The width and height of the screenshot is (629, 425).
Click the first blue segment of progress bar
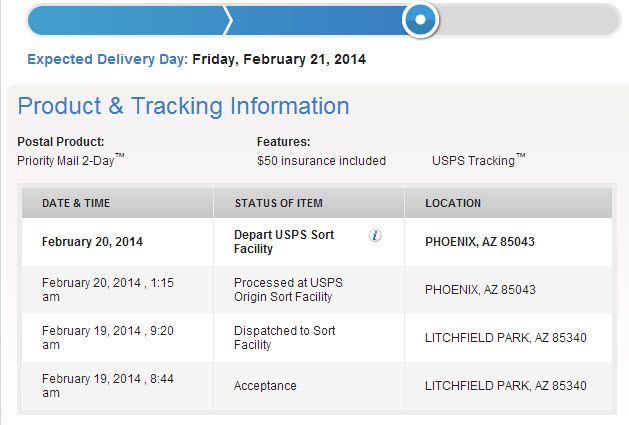pyautogui.click(x=126, y=20)
